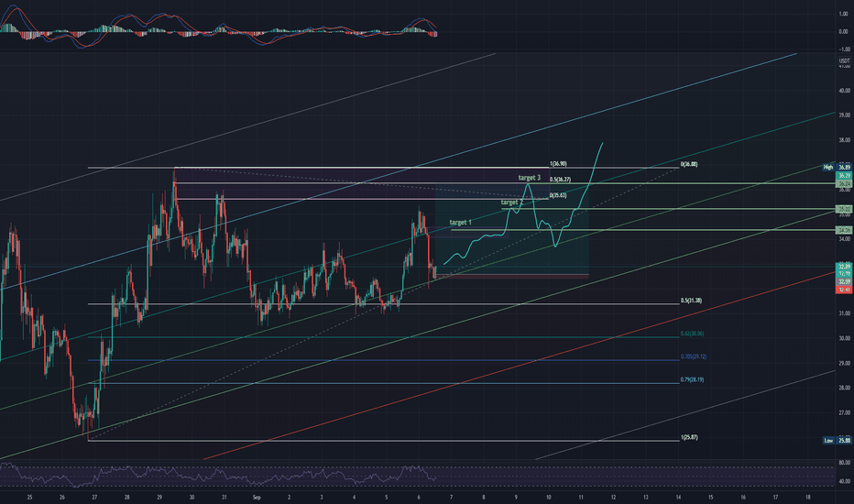
Task: Click the 29.00 price axis label
Action: point(844,363)
